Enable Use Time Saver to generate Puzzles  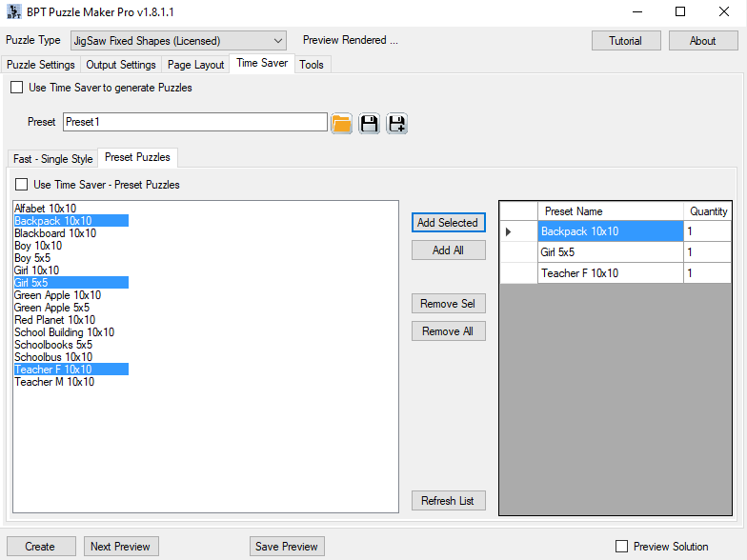(x=17, y=88)
